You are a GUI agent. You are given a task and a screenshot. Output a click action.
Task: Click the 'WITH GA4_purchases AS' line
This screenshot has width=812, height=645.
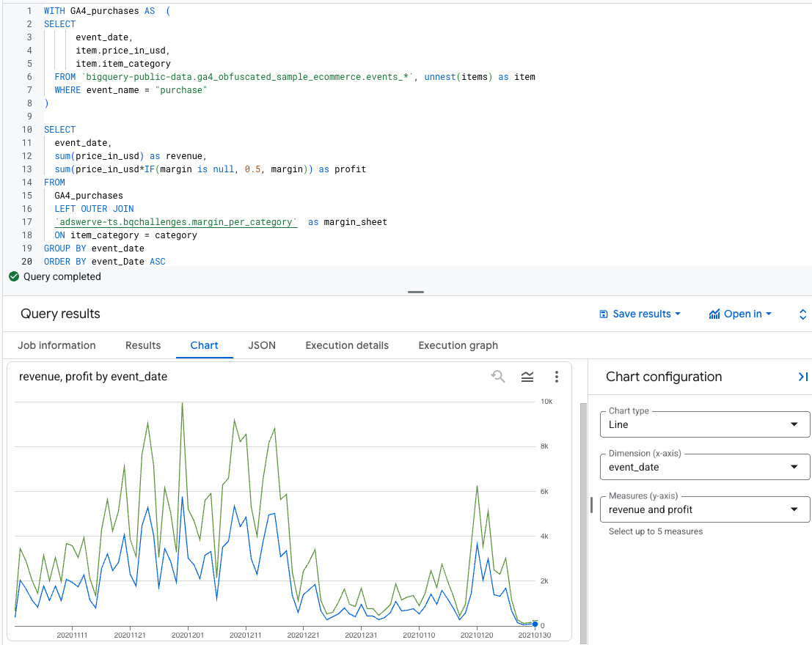pos(107,11)
